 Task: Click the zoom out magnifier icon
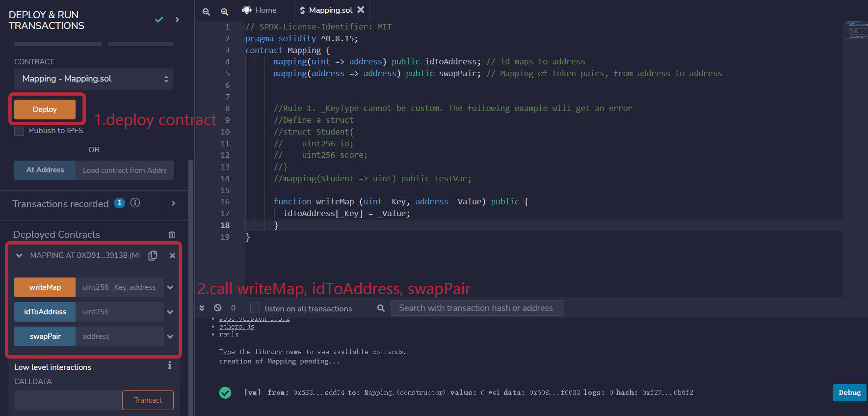click(x=206, y=12)
